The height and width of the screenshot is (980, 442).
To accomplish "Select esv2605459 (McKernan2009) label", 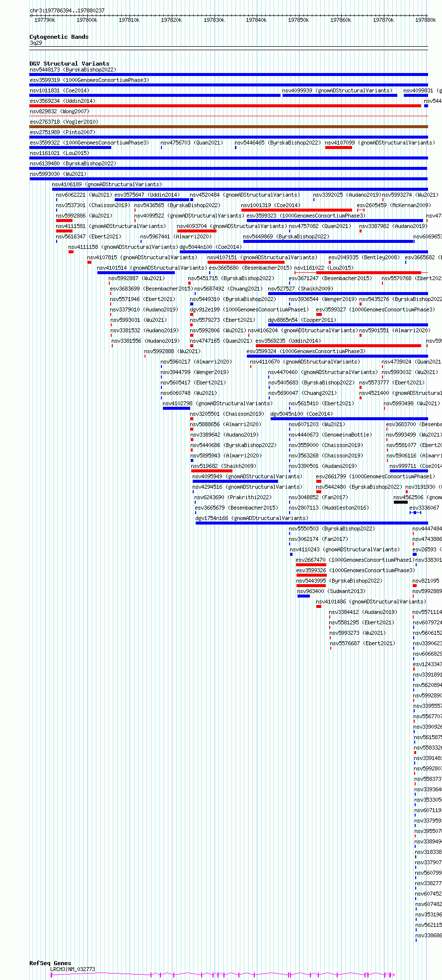I will (x=394, y=205).
